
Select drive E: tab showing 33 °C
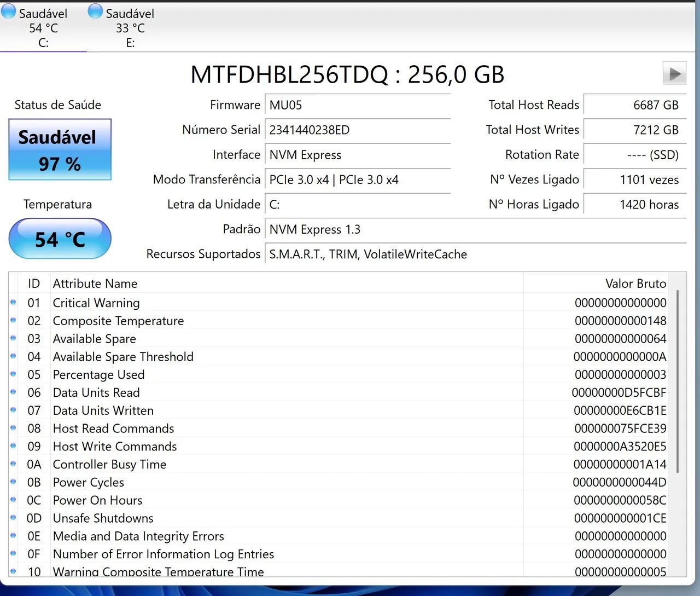130,27
